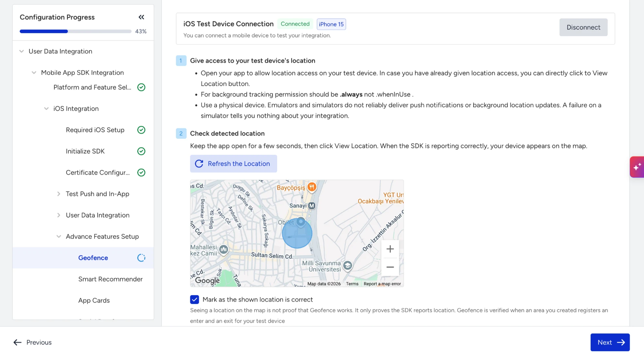
Task: Expand the nested User Data Integration item
Action: pyautogui.click(x=59, y=215)
